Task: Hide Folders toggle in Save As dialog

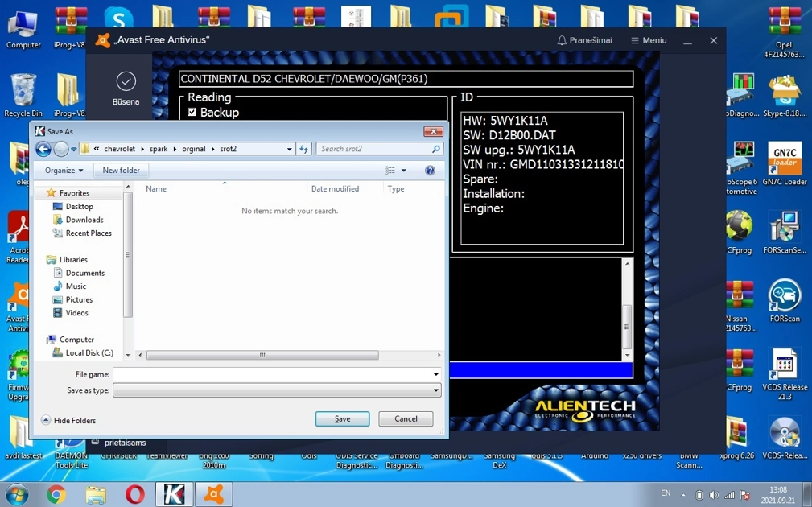Action: coord(68,420)
